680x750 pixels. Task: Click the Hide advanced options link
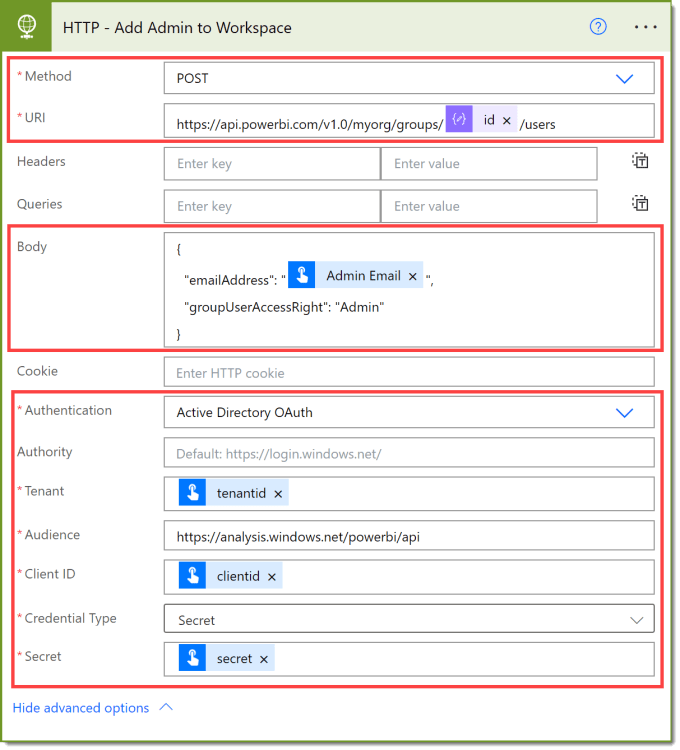tap(81, 708)
